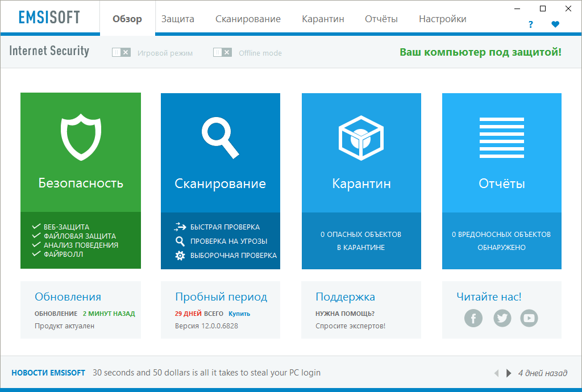582x392 pixels.
Task: Toggle the Offline mode switch
Action: click(x=222, y=53)
